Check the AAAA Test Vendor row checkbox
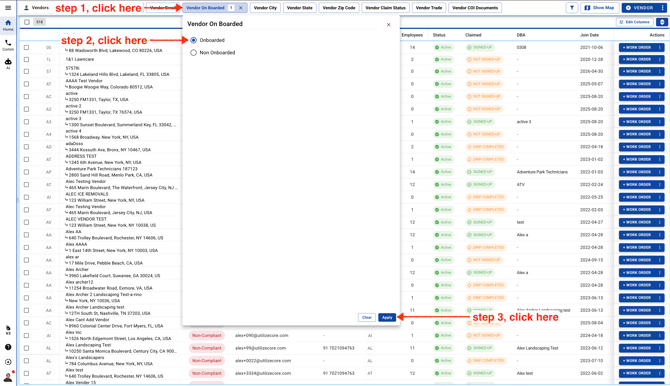 (x=26, y=84)
